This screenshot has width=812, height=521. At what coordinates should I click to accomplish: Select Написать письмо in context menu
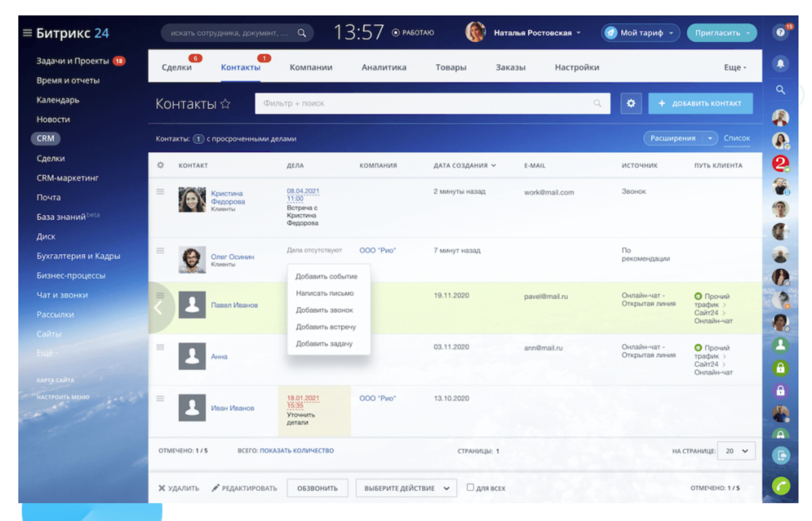[x=325, y=293]
